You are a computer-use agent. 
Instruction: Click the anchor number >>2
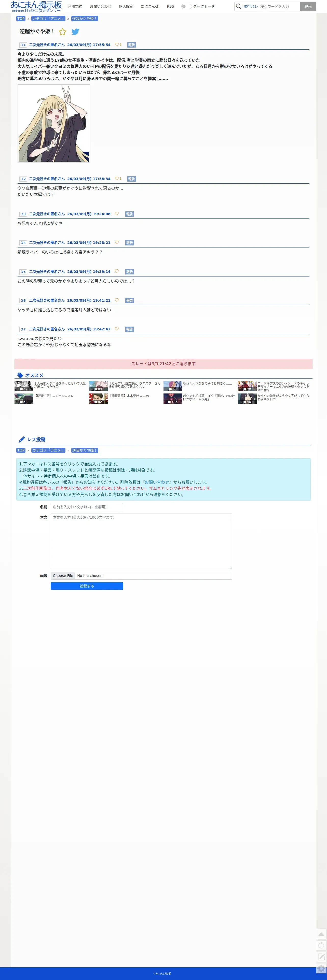tap(23, 179)
